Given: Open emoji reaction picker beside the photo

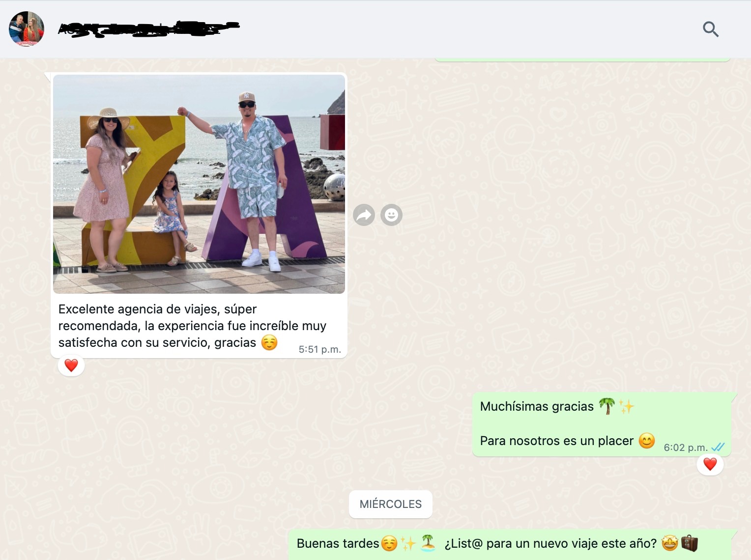Looking at the screenshot, I should [x=391, y=215].
